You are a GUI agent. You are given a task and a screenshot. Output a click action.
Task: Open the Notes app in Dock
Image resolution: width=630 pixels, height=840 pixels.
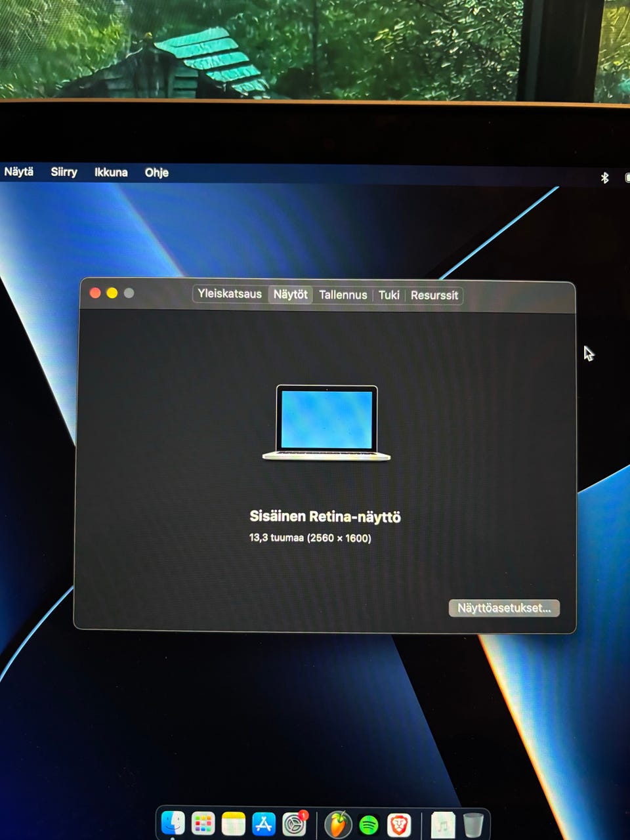pyautogui.click(x=233, y=824)
